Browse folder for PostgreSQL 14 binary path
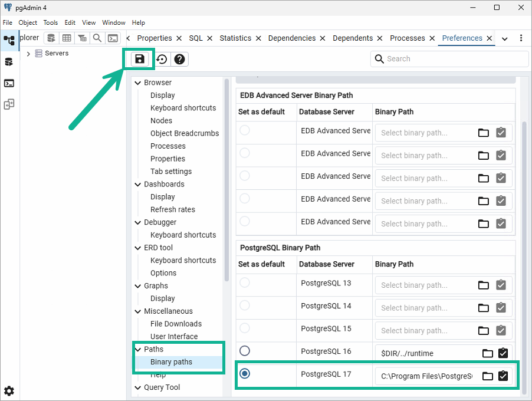The height and width of the screenshot is (401, 532). tap(484, 308)
